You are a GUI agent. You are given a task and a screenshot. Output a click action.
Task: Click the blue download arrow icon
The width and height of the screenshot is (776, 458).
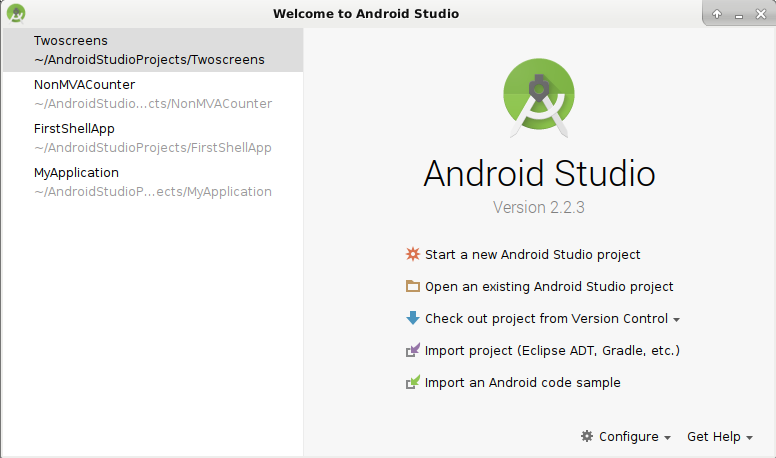(x=412, y=318)
